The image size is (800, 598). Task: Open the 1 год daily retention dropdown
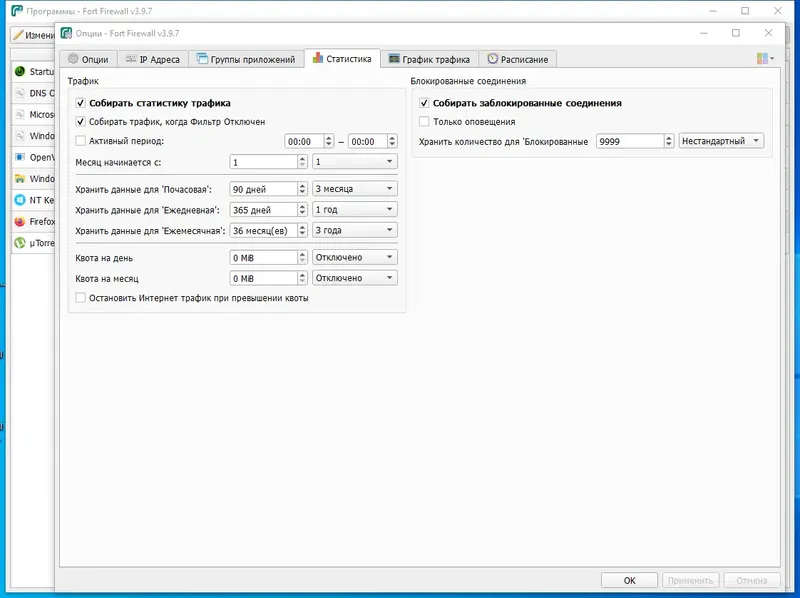[x=355, y=210]
